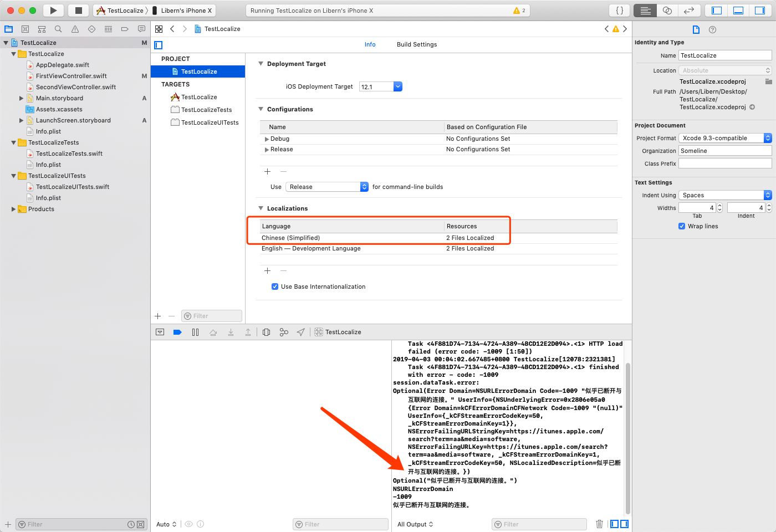776x532 pixels.
Task: Hide the Navigator pane
Action: [717, 11]
